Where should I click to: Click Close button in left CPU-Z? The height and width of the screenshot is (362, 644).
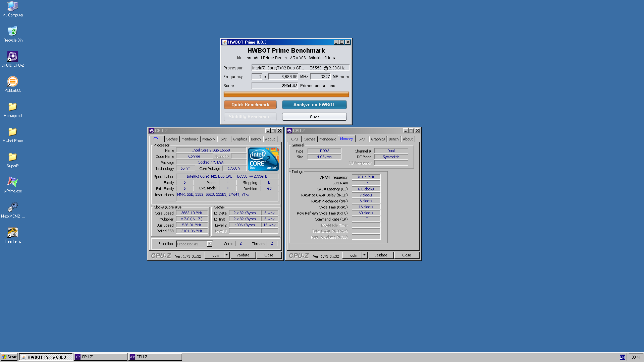[269, 255]
